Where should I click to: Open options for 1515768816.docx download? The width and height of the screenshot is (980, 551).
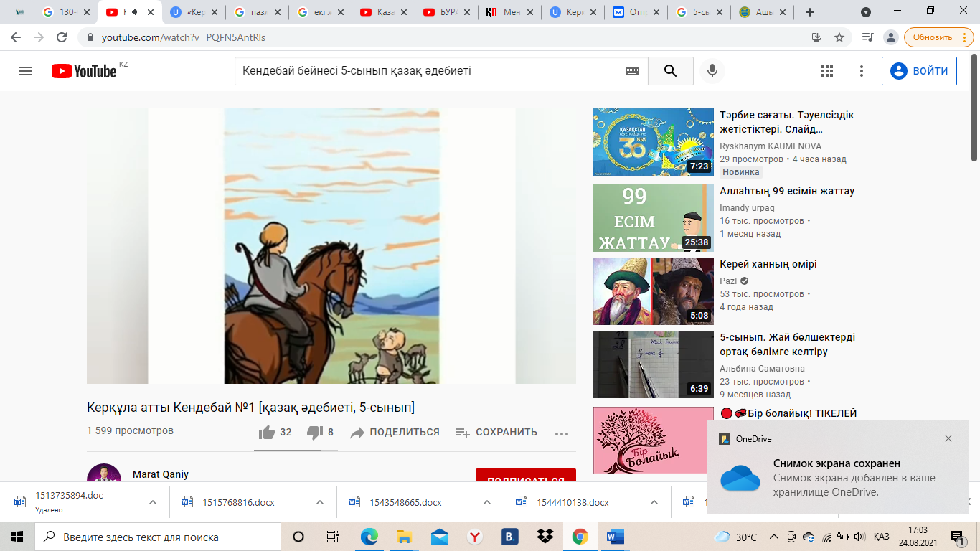(x=320, y=502)
